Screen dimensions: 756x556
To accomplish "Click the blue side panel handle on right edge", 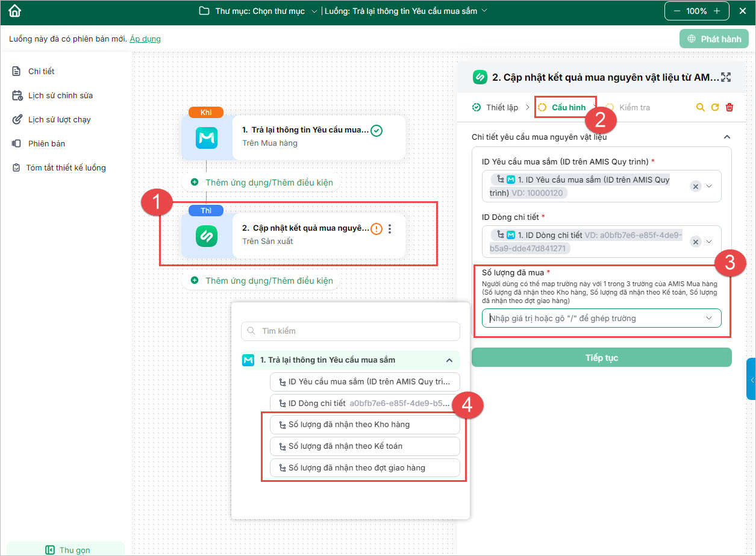I will pyautogui.click(x=751, y=379).
